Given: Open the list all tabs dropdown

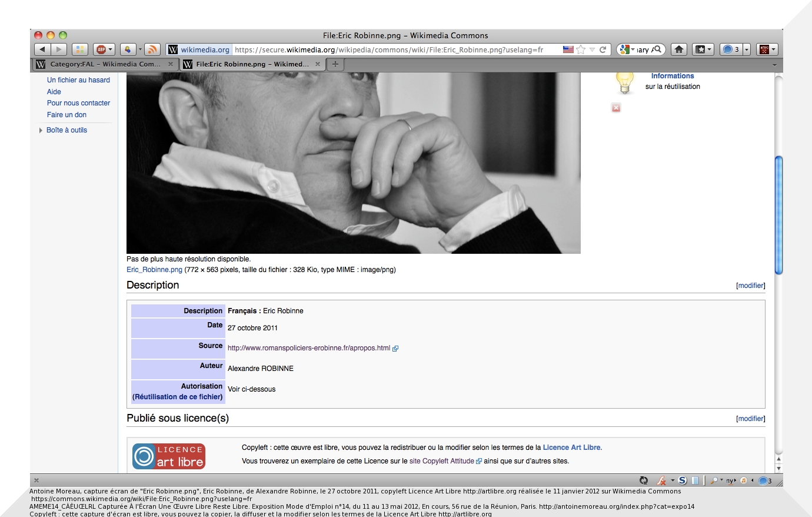Looking at the screenshot, I should [x=774, y=64].
